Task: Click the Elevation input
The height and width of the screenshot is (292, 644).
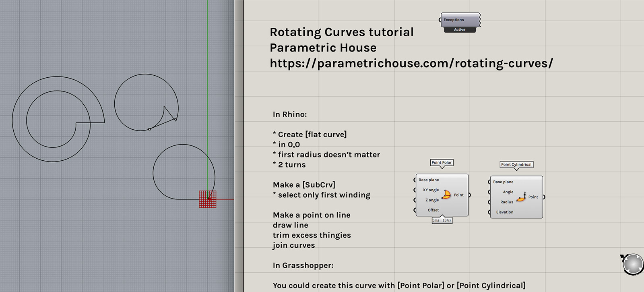Action: coord(504,212)
